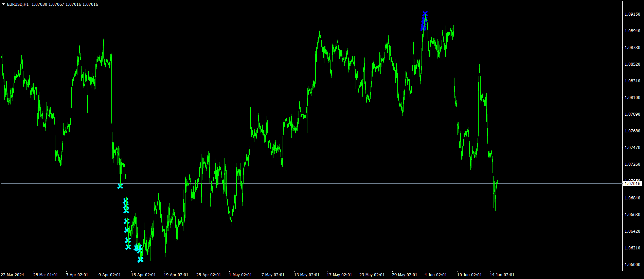Screen dimensions: 644x279
Task: Click the 10 Jun 02:01 time label
Action: (x=469, y=275)
